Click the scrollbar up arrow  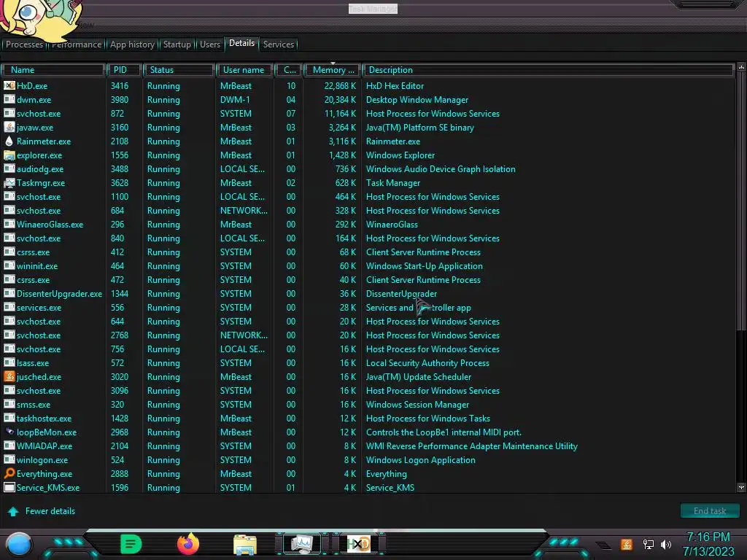click(741, 68)
